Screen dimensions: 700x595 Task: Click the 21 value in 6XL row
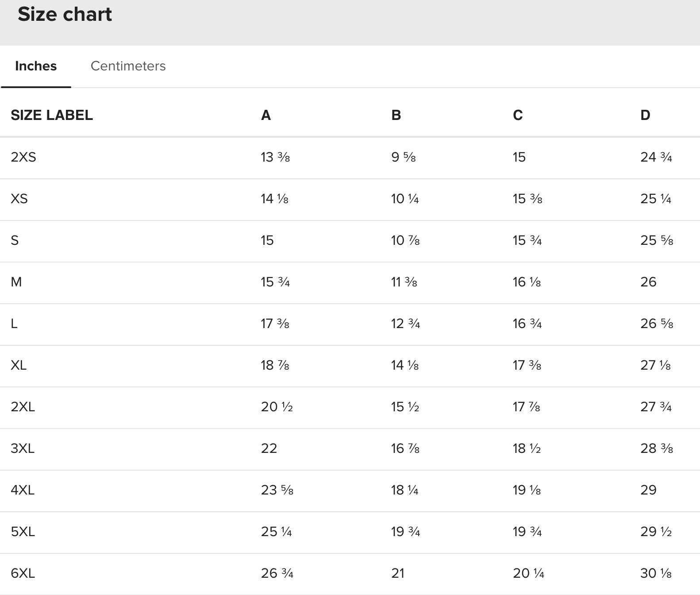tap(398, 573)
